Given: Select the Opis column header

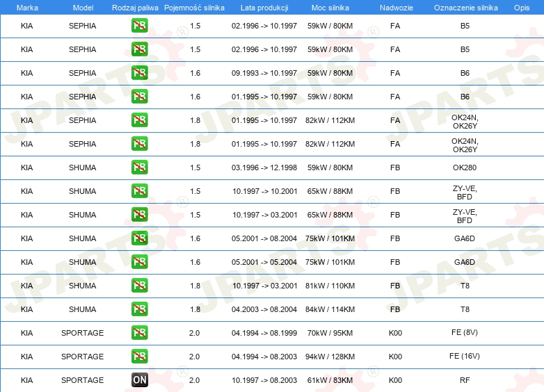Looking at the screenshot, I should click(522, 8).
